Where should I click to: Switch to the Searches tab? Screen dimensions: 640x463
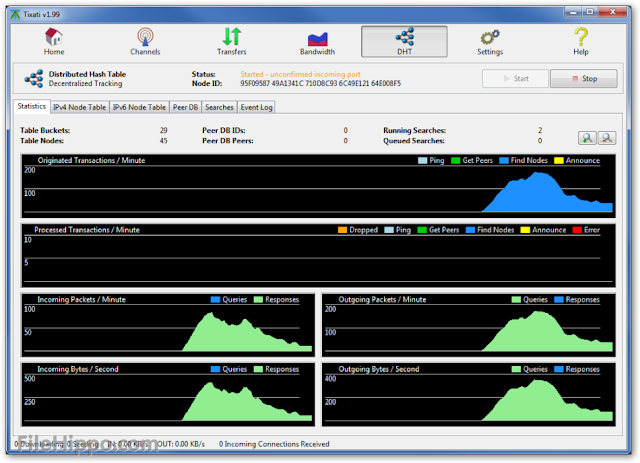(x=219, y=107)
